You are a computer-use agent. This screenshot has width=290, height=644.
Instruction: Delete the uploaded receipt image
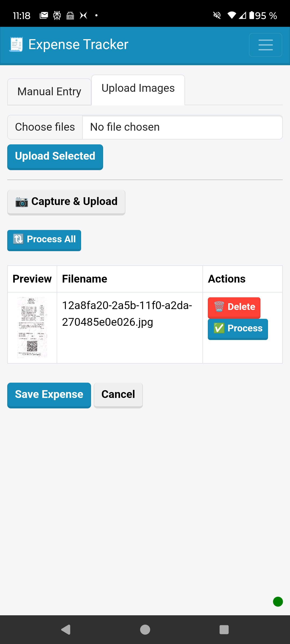234,307
